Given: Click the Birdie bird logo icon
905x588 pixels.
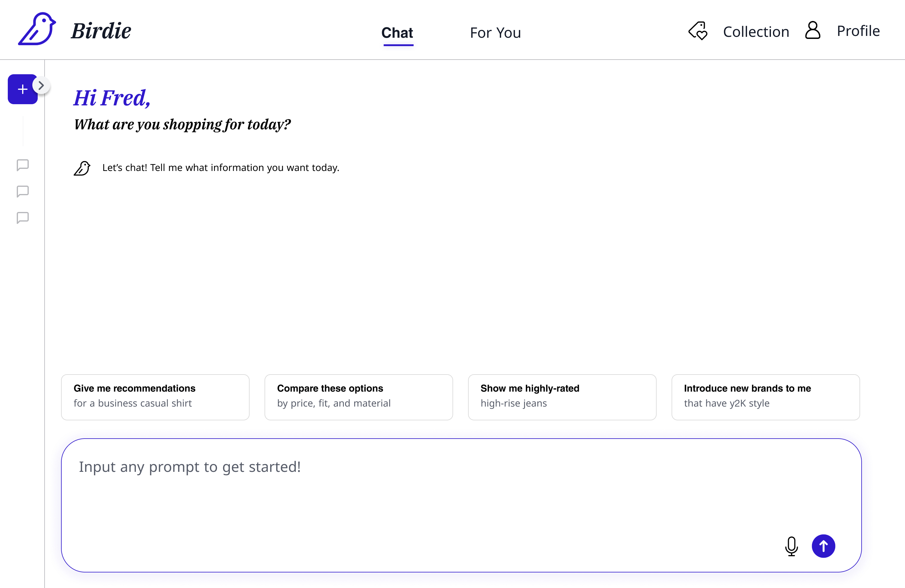Looking at the screenshot, I should pyautogui.click(x=37, y=29).
